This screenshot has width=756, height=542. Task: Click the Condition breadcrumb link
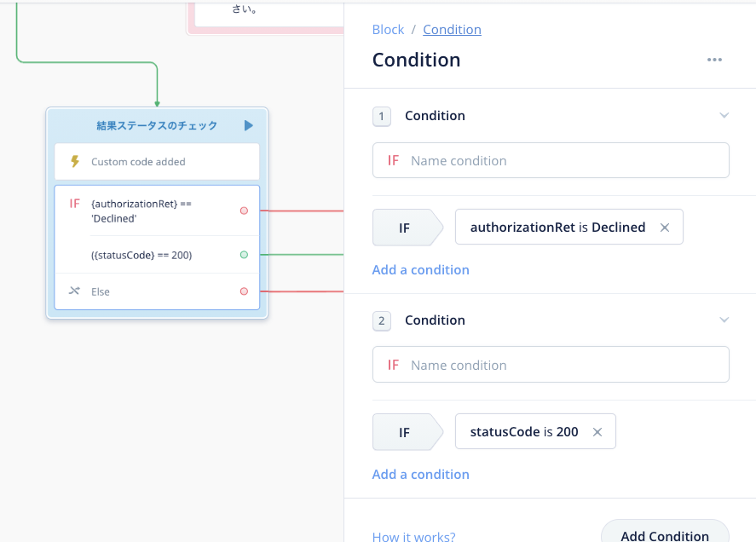(x=452, y=30)
